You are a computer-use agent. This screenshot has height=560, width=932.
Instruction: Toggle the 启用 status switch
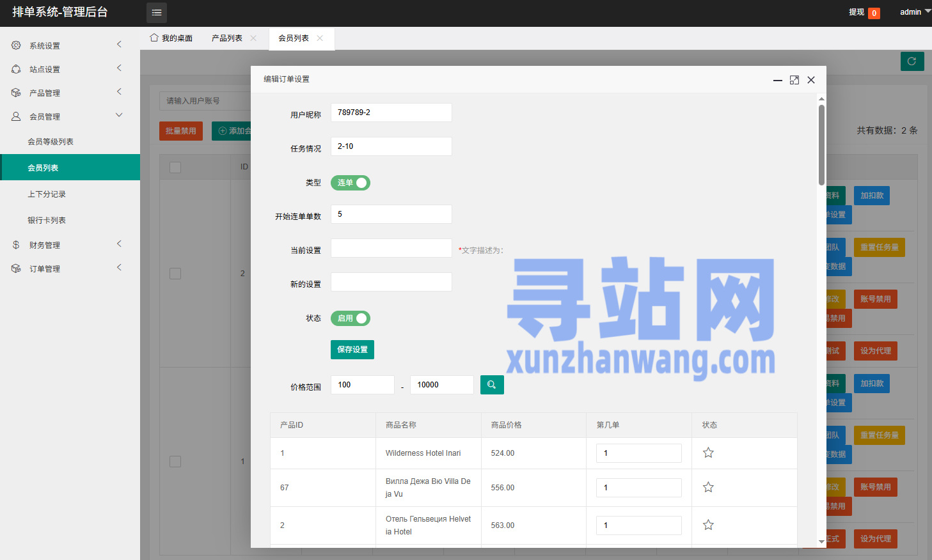351,318
